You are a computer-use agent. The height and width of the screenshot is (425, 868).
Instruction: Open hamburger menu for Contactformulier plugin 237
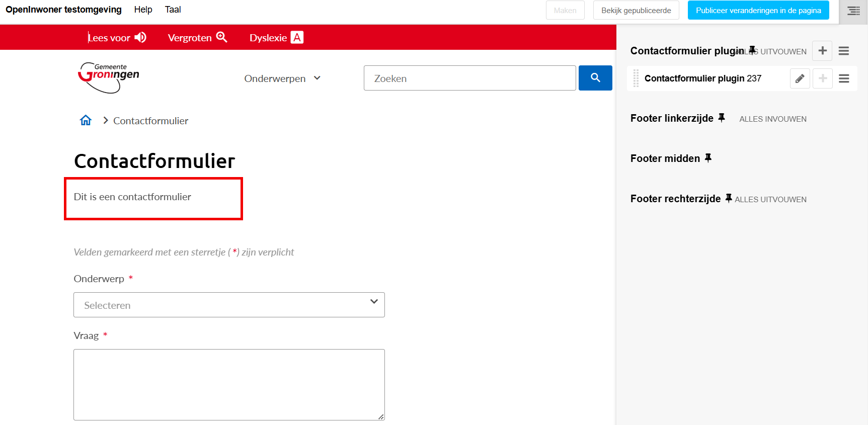point(844,78)
